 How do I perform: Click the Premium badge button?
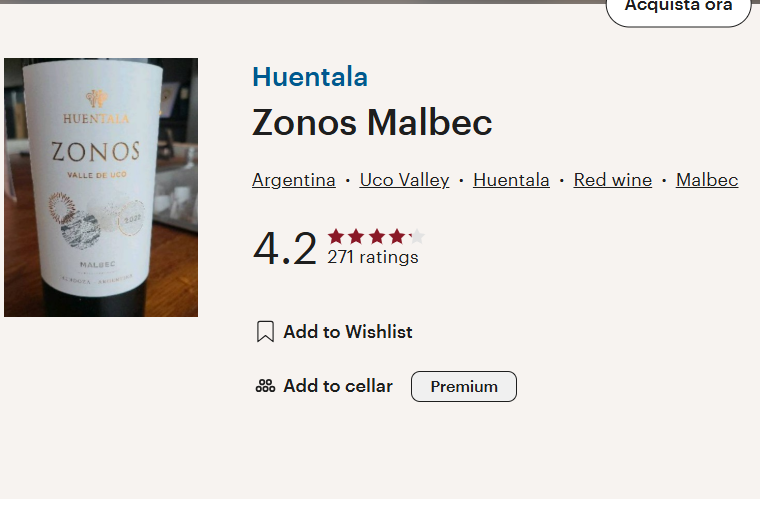point(464,386)
